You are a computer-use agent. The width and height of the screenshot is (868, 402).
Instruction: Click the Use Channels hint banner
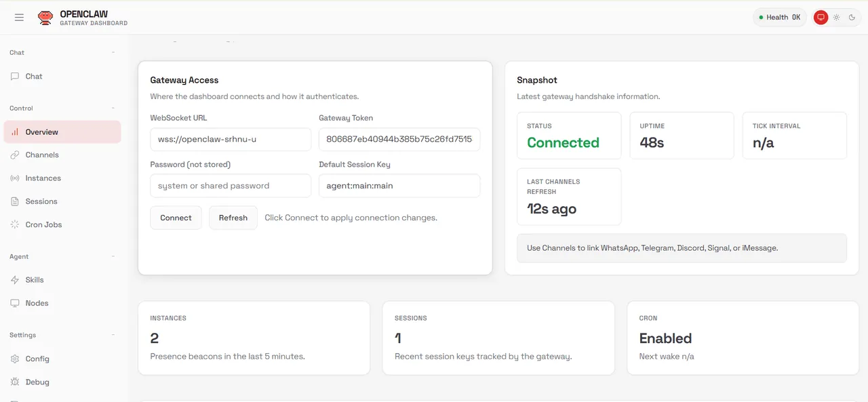point(682,248)
